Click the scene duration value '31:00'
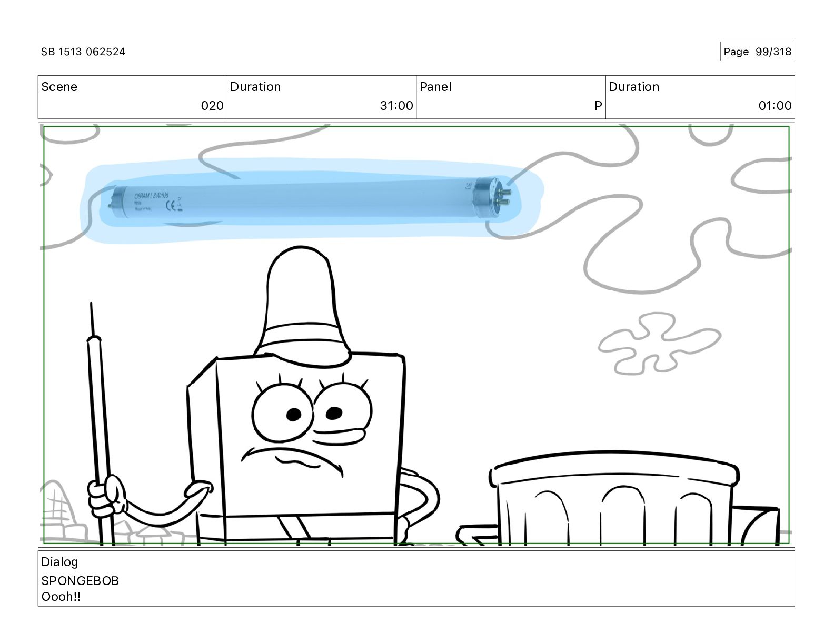 [x=396, y=106]
